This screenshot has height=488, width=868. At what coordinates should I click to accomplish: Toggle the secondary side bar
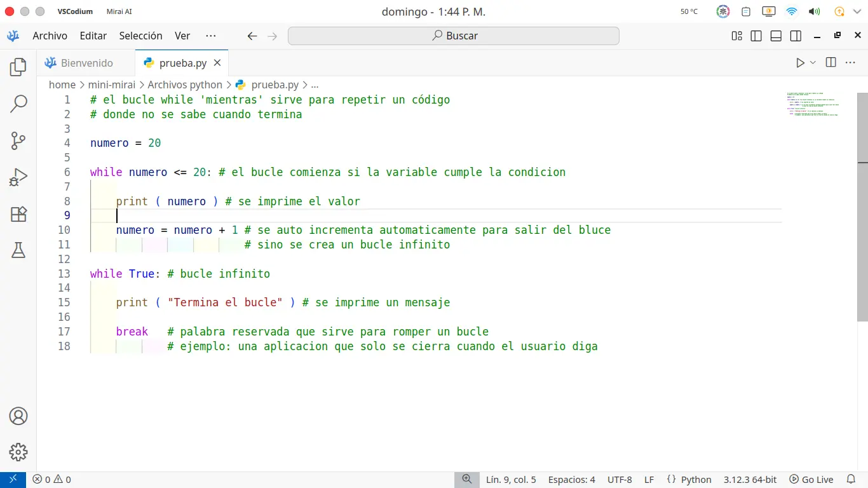tap(796, 36)
